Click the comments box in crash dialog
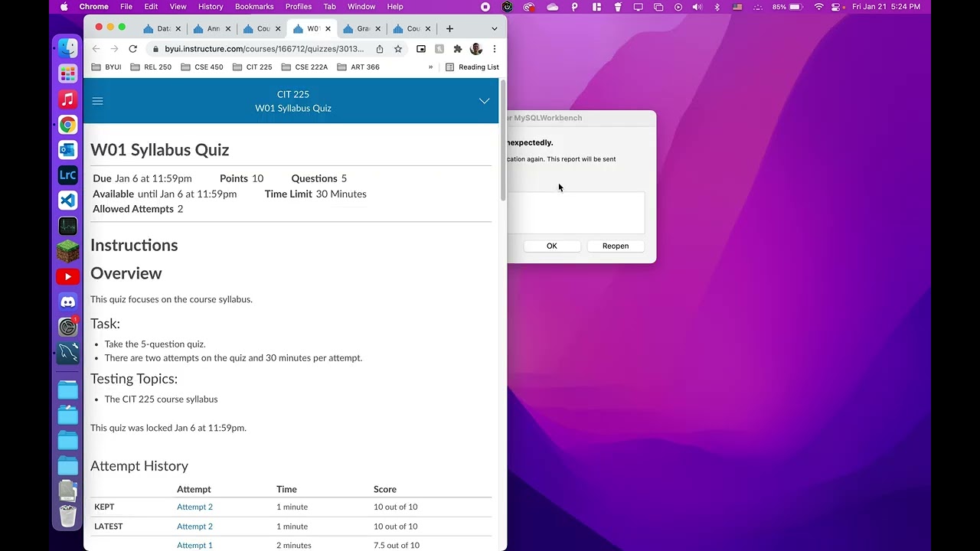The image size is (980, 551). [x=576, y=213]
